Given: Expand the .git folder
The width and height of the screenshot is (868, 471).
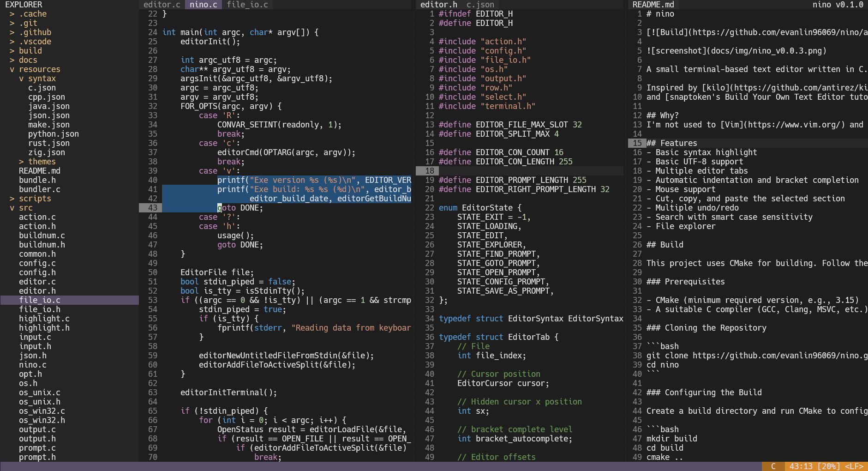Looking at the screenshot, I should [x=24, y=23].
